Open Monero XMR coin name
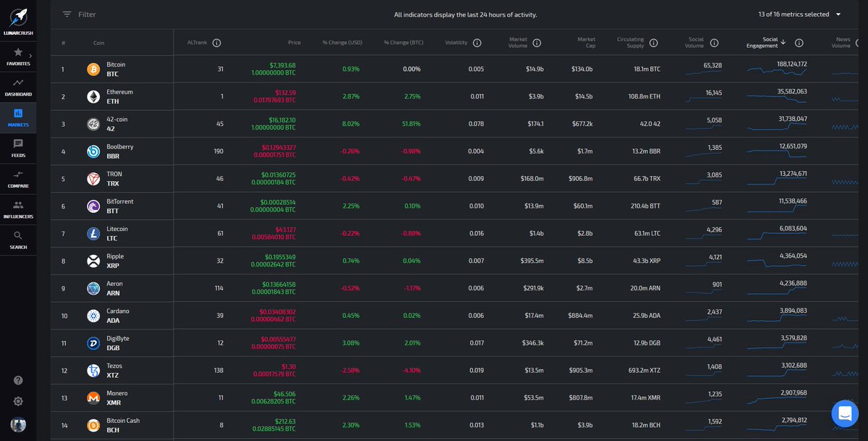 pos(116,398)
